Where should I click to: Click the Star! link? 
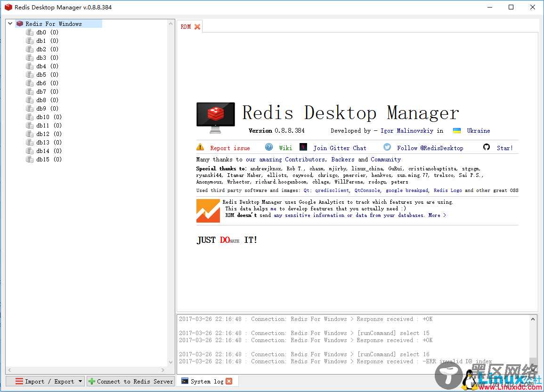click(x=505, y=148)
